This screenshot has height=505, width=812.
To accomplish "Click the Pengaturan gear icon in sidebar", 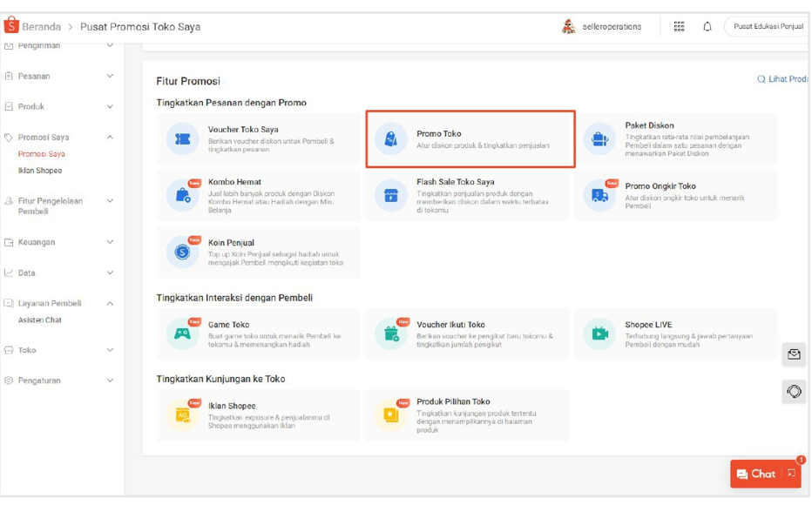I will point(9,380).
